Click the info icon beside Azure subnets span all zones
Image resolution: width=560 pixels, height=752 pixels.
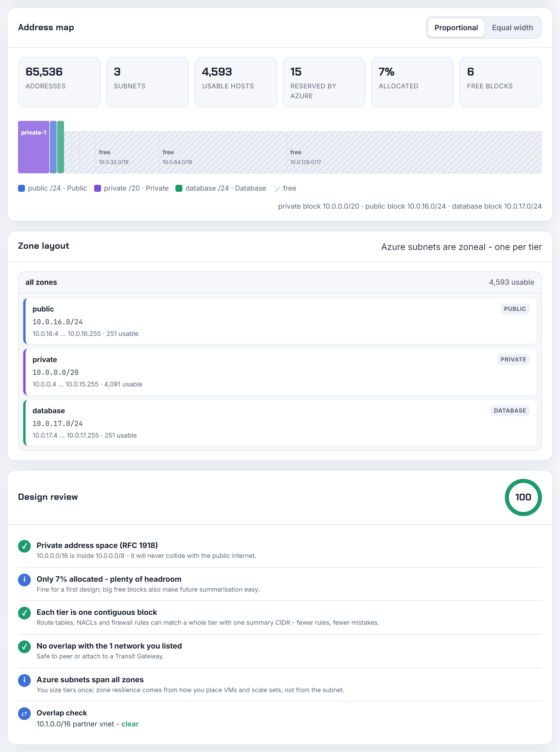point(24,681)
